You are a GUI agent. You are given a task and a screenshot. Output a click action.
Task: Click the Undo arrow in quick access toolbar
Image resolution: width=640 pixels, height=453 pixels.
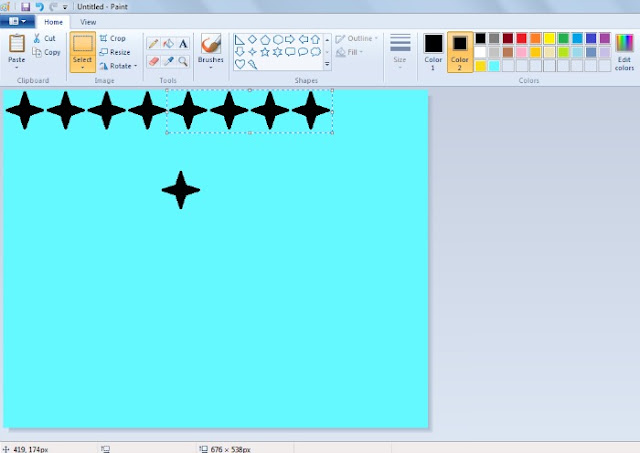tap(40, 7)
